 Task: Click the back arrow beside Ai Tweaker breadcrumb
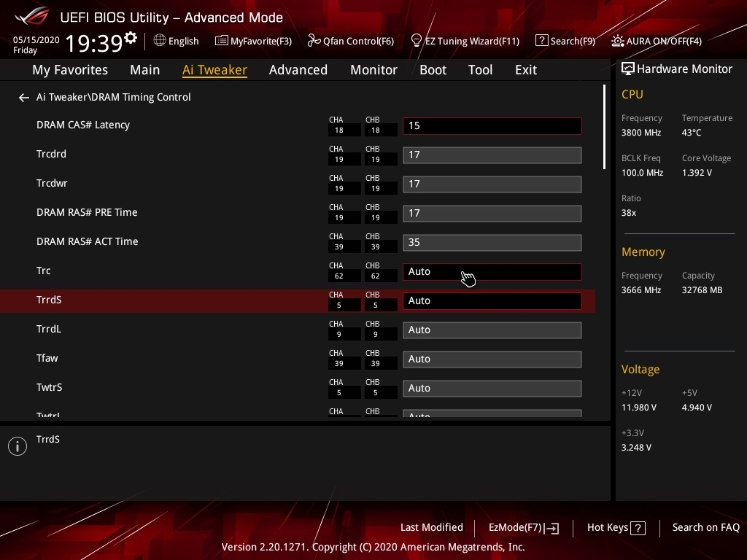tap(24, 97)
